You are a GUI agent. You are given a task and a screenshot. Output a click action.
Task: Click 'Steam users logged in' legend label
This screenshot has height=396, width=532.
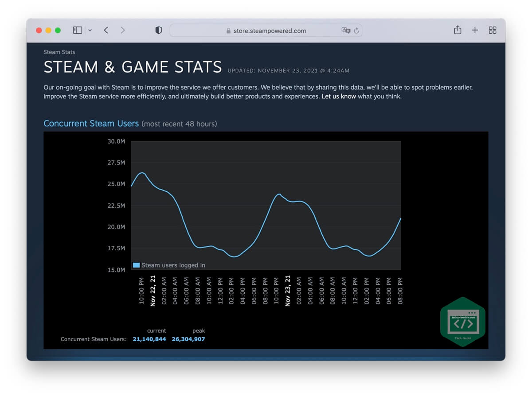(173, 265)
